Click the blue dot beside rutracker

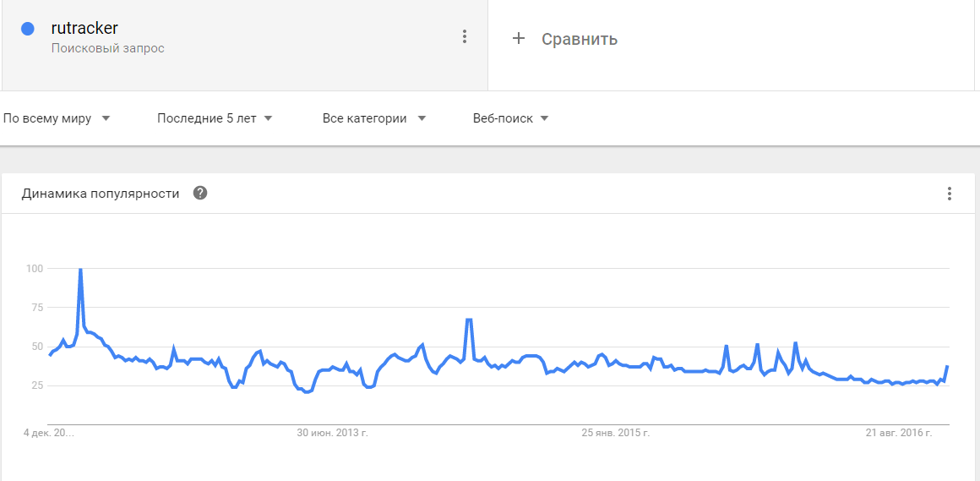click(x=28, y=29)
